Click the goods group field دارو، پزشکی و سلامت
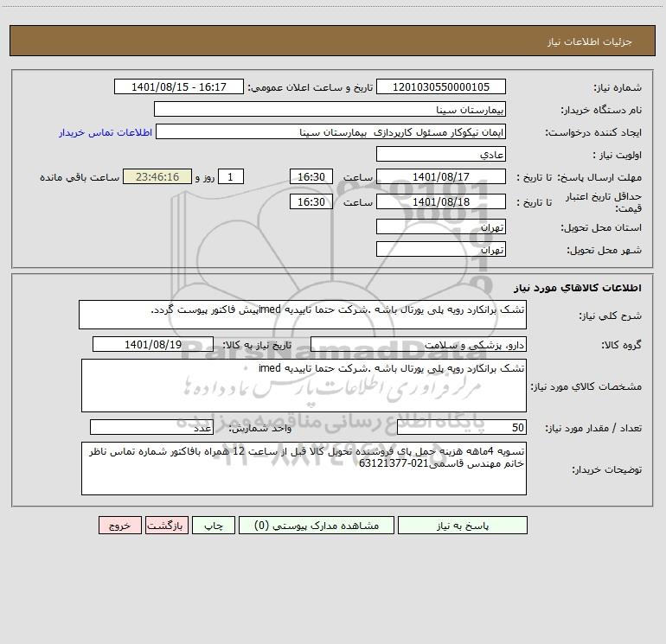This screenshot has height=644, width=666. tap(419, 344)
